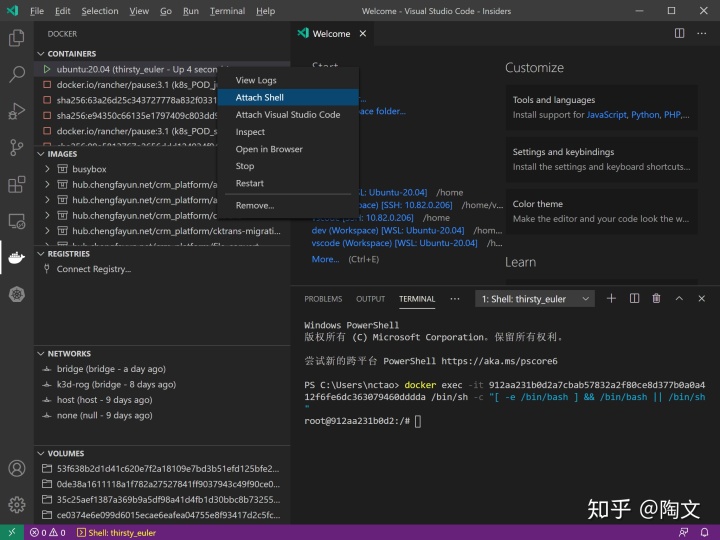Click the More... recent items link
Viewport: 720px width, 540px height.
pyautogui.click(x=325, y=259)
